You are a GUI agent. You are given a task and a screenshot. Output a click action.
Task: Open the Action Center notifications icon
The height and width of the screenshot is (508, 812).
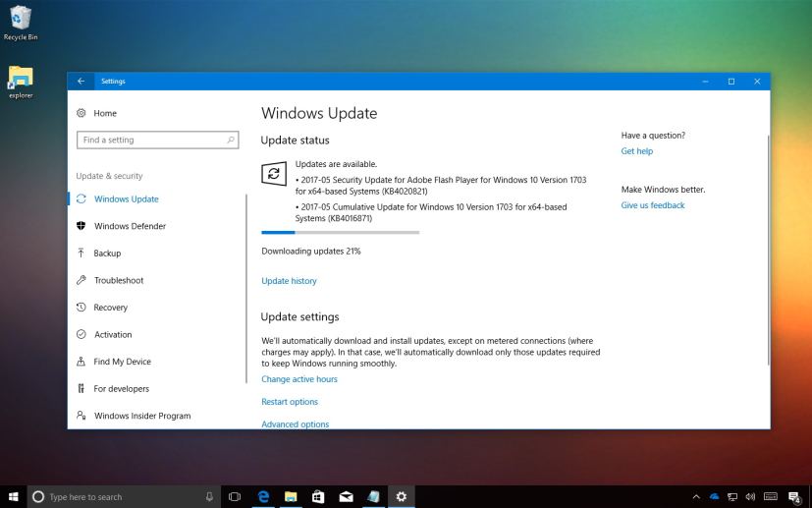(795, 497)
